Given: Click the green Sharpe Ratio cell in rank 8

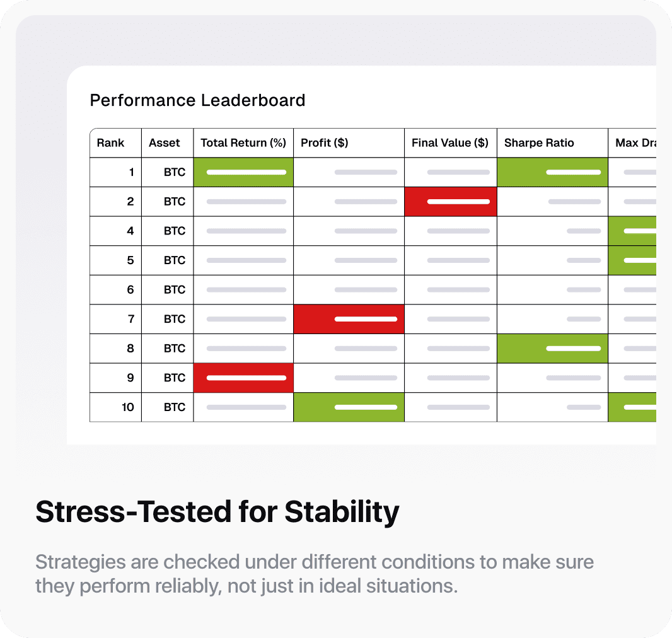Looking at the screenshot, I should coord(552,348).
